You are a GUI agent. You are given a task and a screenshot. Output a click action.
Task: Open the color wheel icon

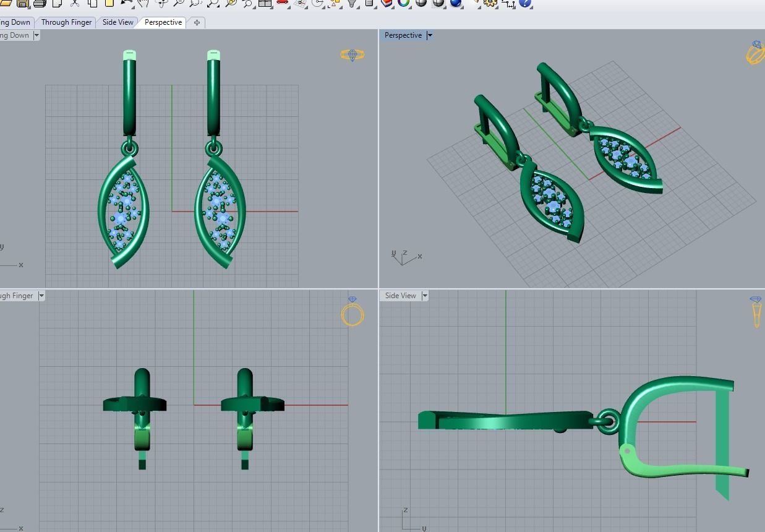point(404,3)
